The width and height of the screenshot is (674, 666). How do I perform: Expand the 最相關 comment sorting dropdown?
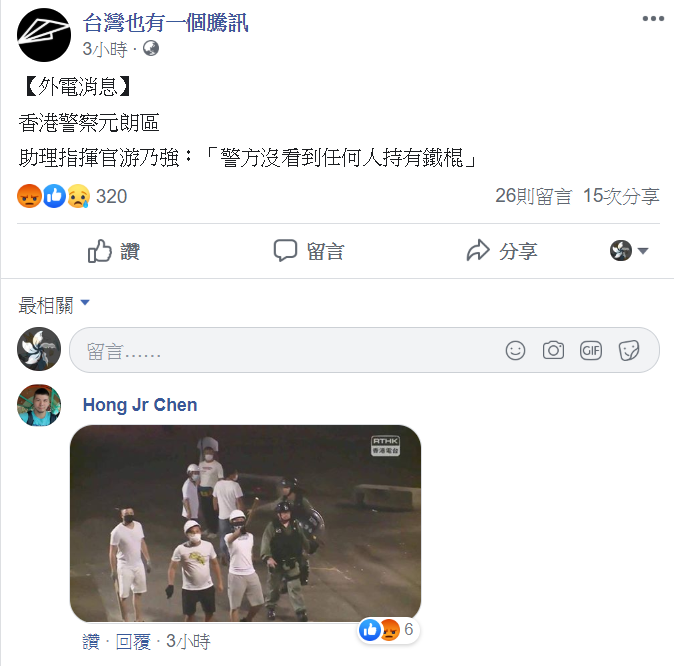54,305
